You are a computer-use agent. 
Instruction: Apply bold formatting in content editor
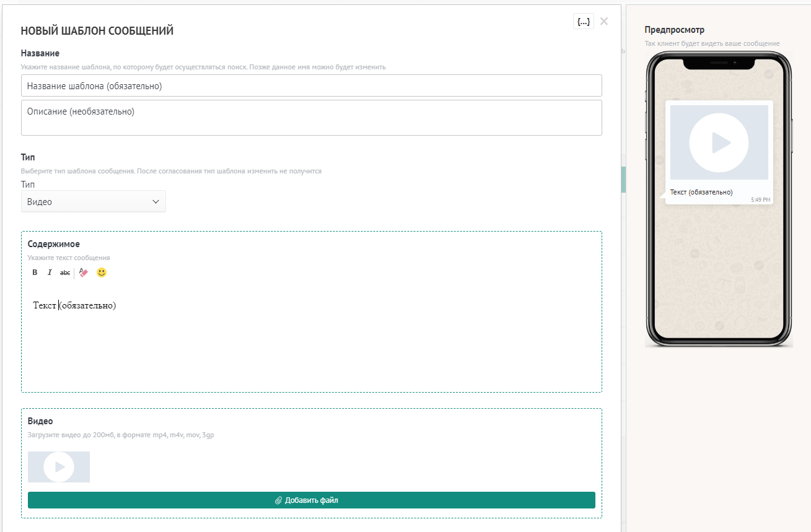[35, 273]
